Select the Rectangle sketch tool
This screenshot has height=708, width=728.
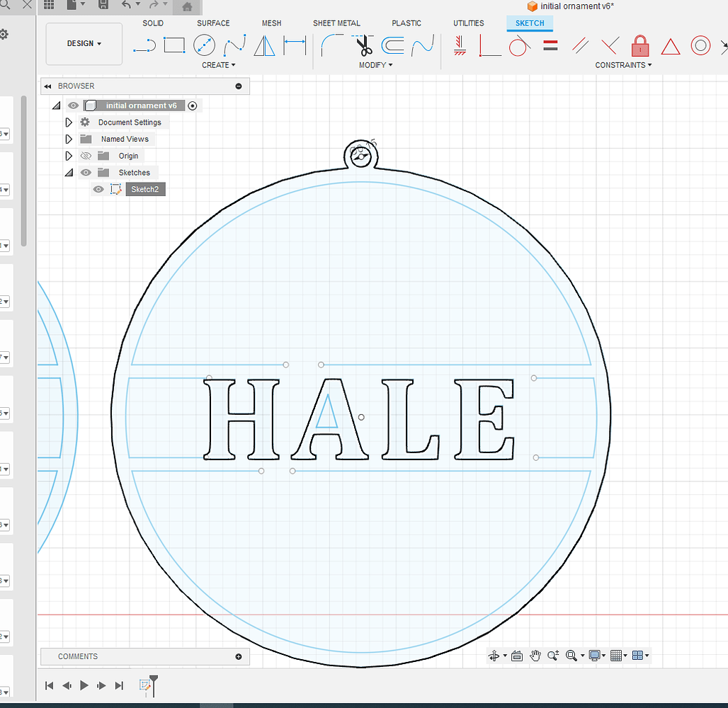pos(173,45)
